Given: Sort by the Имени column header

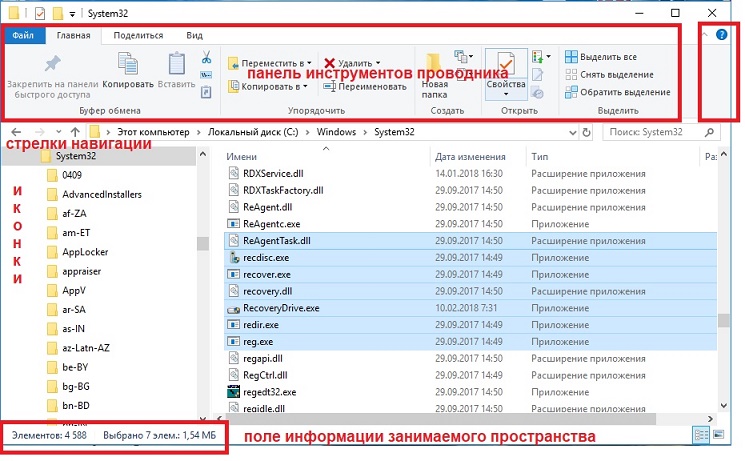Looking at the screenshot, I should click(x=241, y=156).
